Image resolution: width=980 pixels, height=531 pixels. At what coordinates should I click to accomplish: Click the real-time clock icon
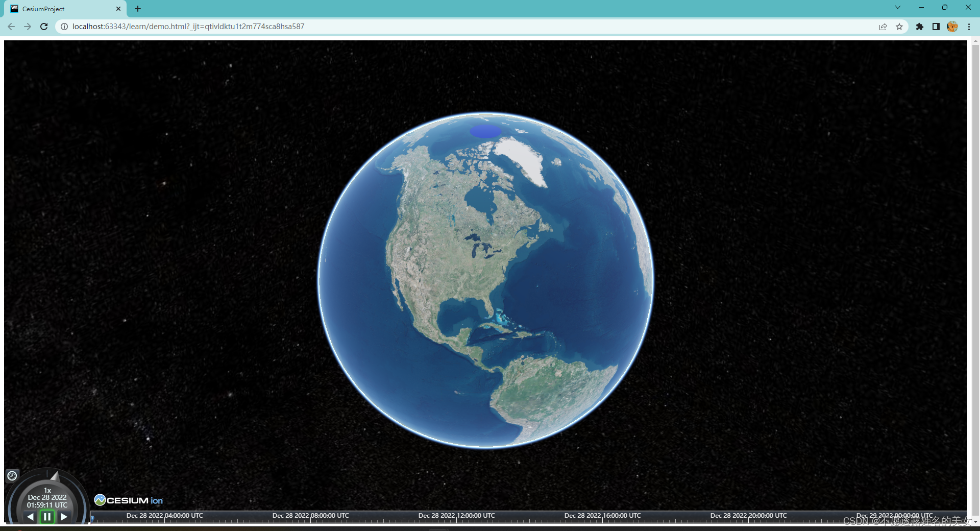click(x=12, y=476)
